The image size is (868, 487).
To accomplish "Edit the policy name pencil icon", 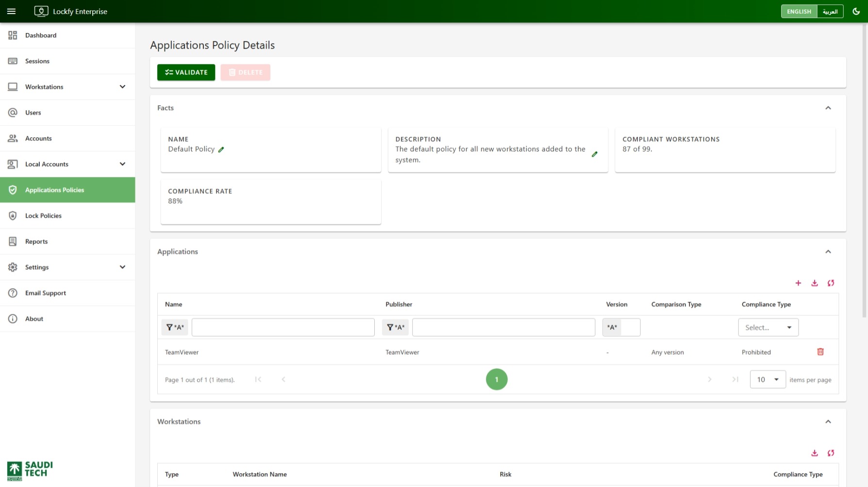I will point(221,149).
